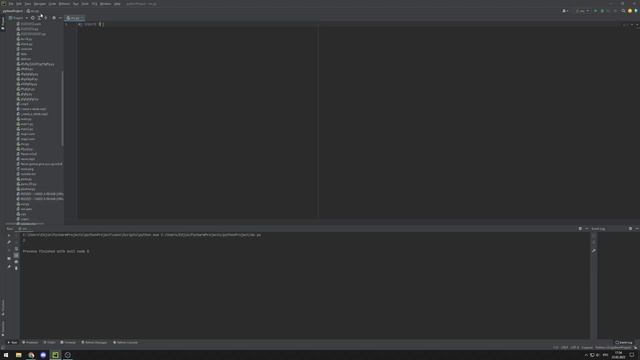Change file encoding UTF-8 in status bar
640x360 pixels.
(x=575, y=348)
